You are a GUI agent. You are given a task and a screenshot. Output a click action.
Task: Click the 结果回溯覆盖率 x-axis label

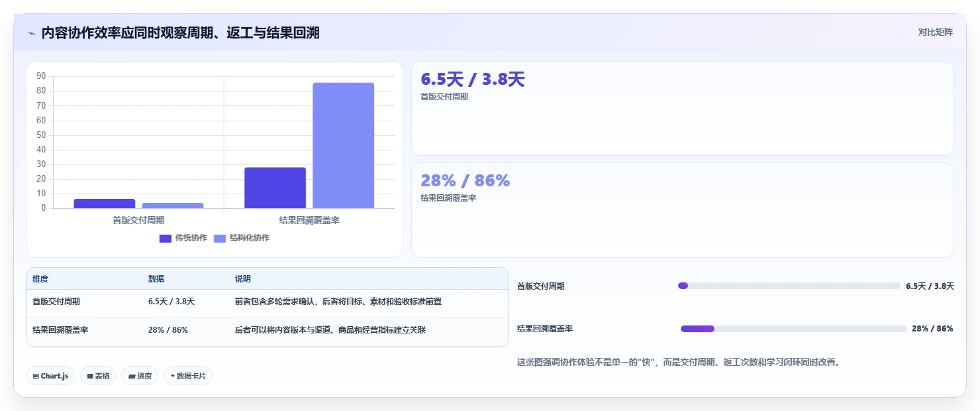tap(309, 220)
